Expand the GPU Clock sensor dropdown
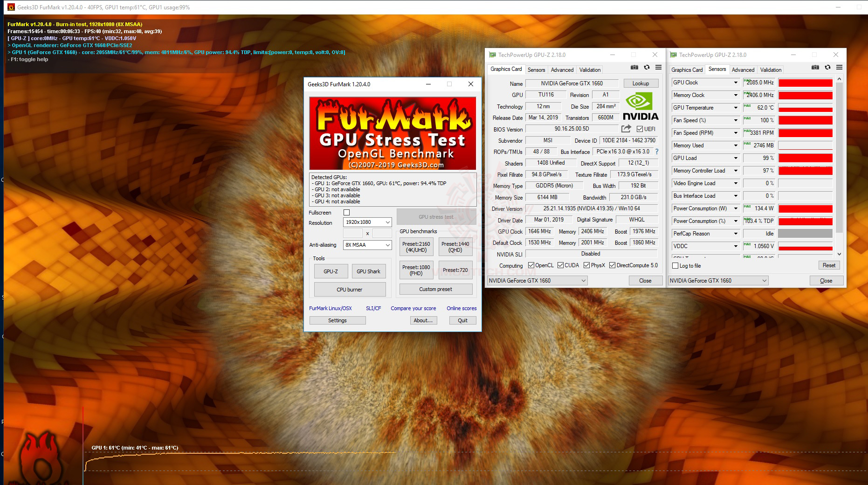The width and height of the screenshot is (868, 485). pos(736,83)
